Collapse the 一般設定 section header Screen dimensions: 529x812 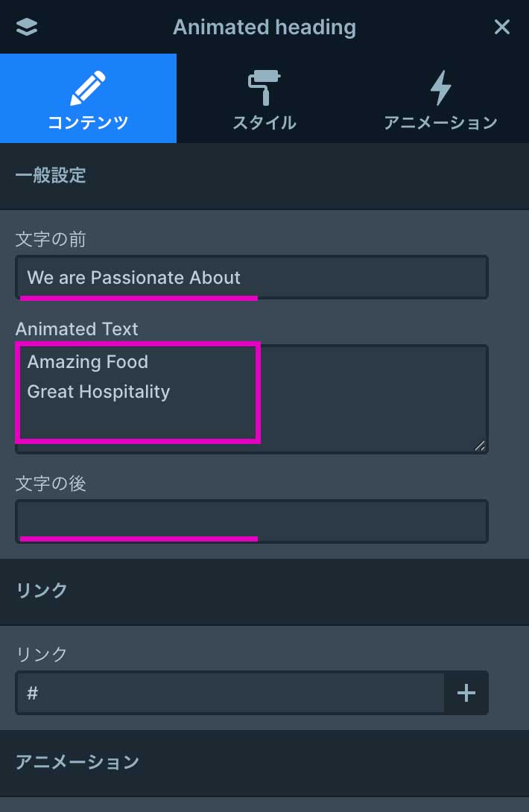pos(51,176)
